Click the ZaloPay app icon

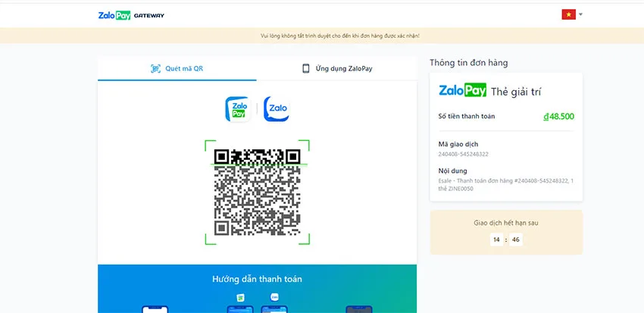(238, 109)
